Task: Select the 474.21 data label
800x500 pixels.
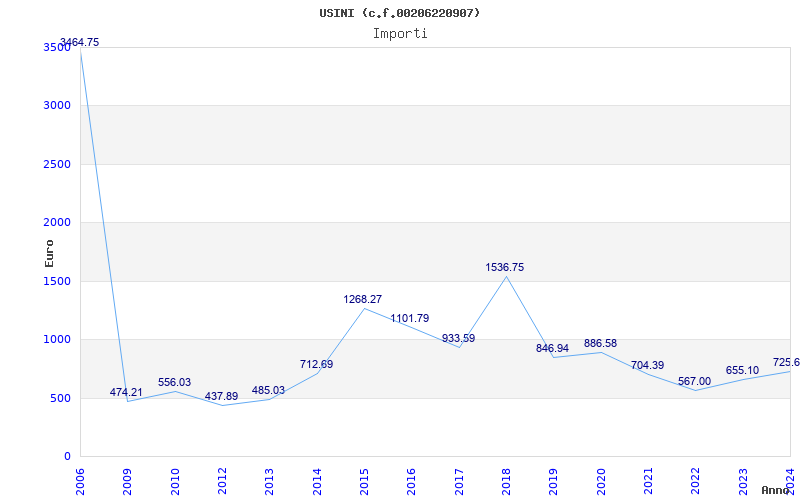Action: 126,392
